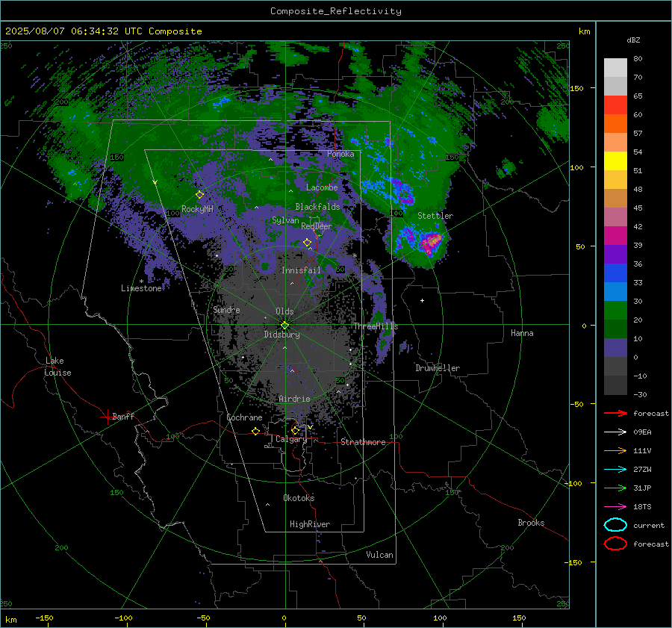The width and height of the screenshot is (672, 628).
Task: Click the ThreeHills town label
Action: point(376,326)
